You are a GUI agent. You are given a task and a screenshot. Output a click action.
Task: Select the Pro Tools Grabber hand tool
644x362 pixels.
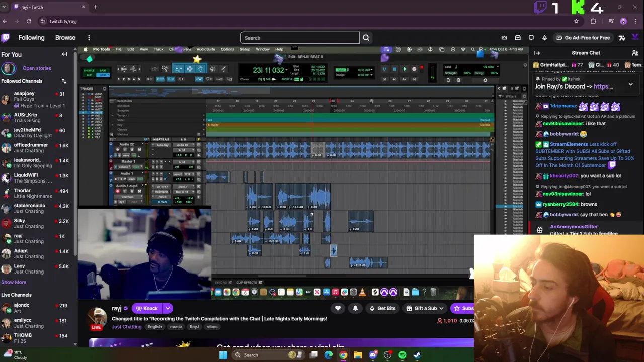[x=200, y=69]
